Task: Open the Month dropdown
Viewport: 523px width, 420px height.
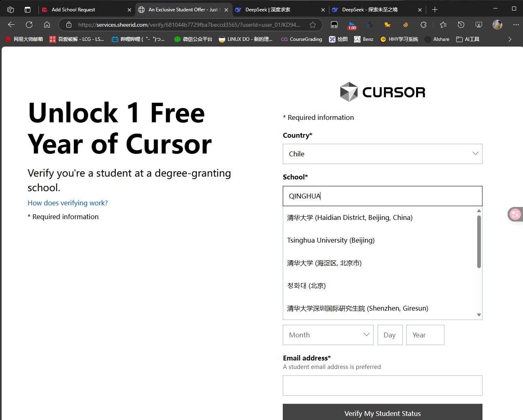Action: 328,335
